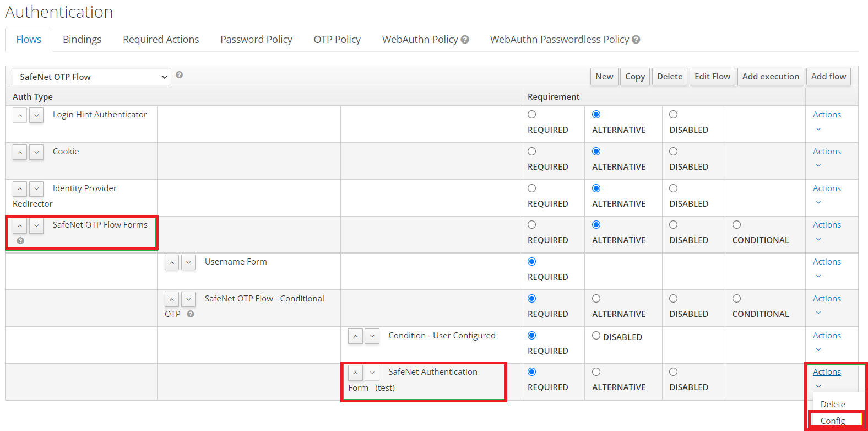
Task: Move Condition - User Configured up
Action: [x=356, y=336]
